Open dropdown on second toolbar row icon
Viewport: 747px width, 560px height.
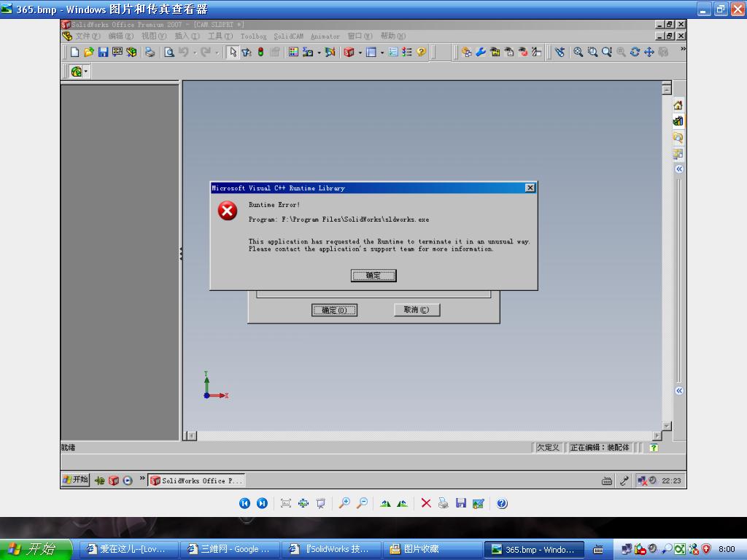coord(86,72)
